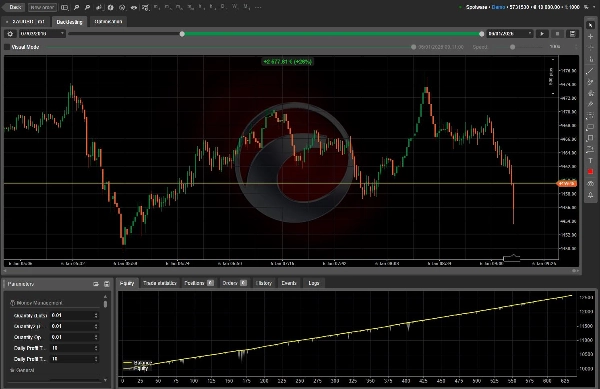Switch to the Backtesting tab
Viewport: 600px width, 389px height.
pos(69,22)
